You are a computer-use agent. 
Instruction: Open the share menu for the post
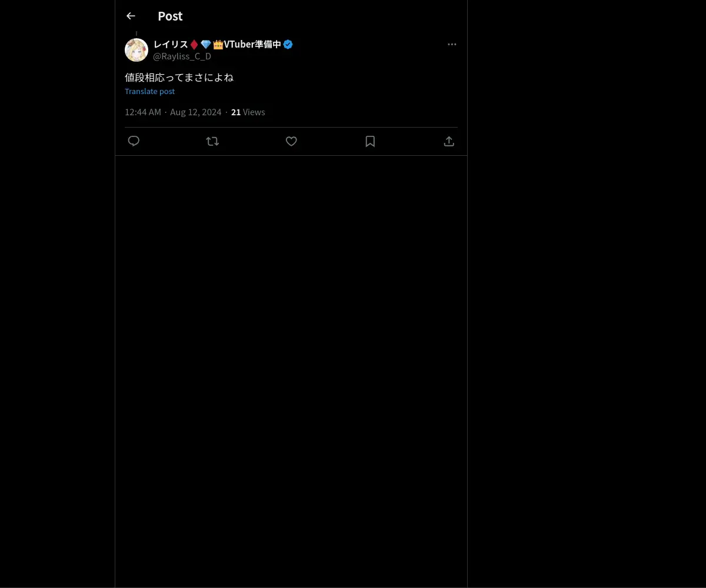click(x=449, y=141)
